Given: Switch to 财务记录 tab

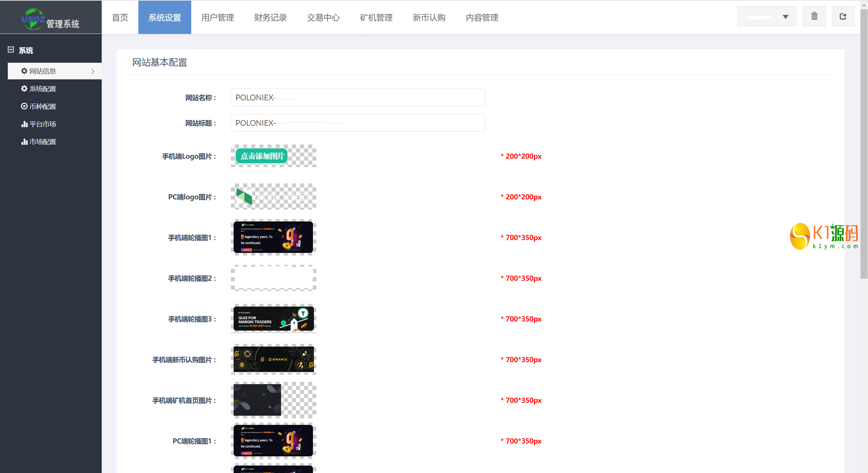Looking at the screenshot, I should coord(270,17).
